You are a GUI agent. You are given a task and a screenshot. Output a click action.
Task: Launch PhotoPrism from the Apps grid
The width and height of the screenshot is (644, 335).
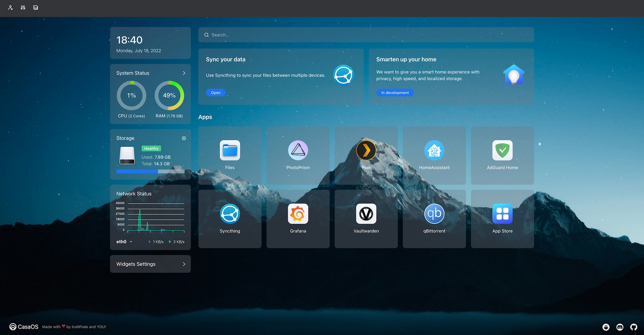[298, 151]
